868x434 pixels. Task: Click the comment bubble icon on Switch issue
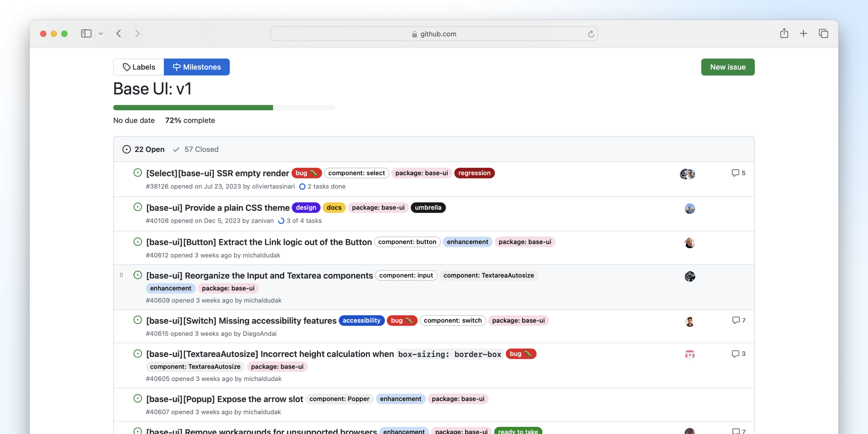coord(736,320)
